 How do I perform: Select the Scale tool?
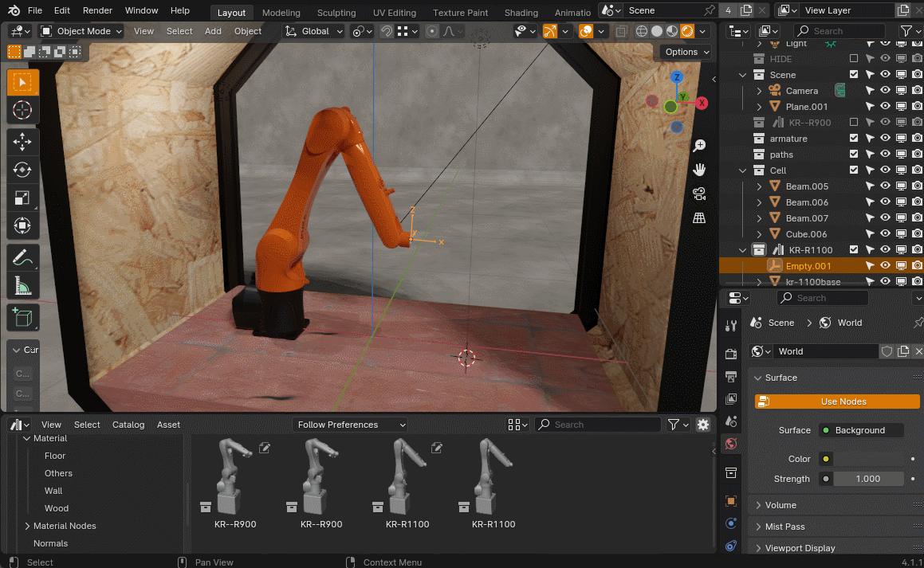tap(22, 198)
